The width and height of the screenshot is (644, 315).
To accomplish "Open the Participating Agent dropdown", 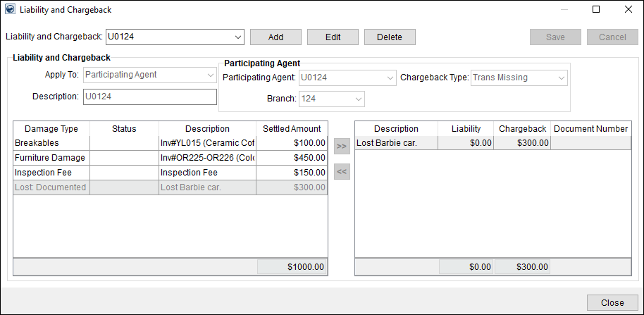I will (x=390, y=78).
